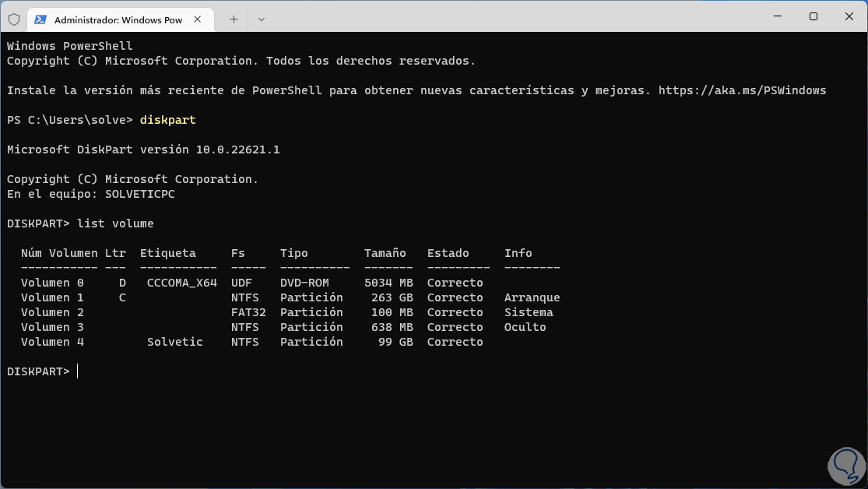Maximize the terminal window
The width and height of the screenshot is (868, 489).
(814, 16)
